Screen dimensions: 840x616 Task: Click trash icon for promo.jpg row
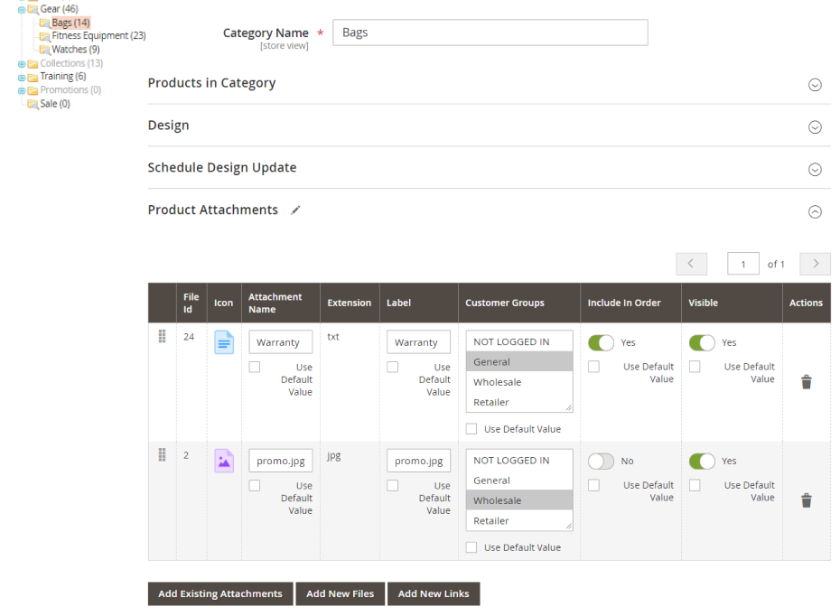(807, 500)
